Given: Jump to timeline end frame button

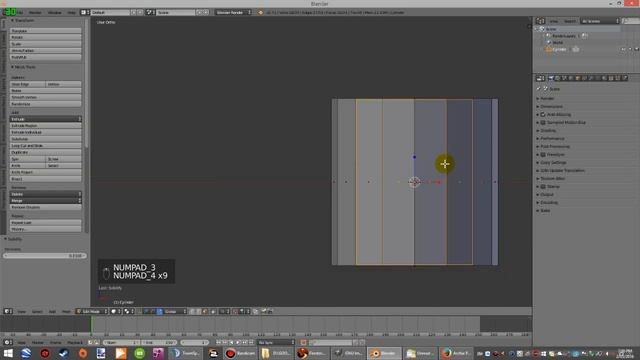Looking at the screenshot, I should [x=251, y=342].
